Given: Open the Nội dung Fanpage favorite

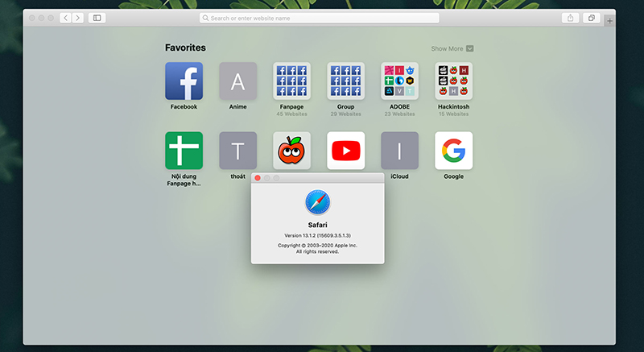Looking at the screenshot, I should click(184, 151).
